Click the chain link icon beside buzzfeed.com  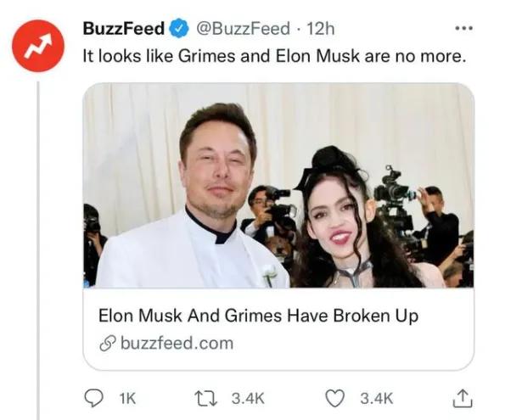pyautogui.click(x=108, y=343)
